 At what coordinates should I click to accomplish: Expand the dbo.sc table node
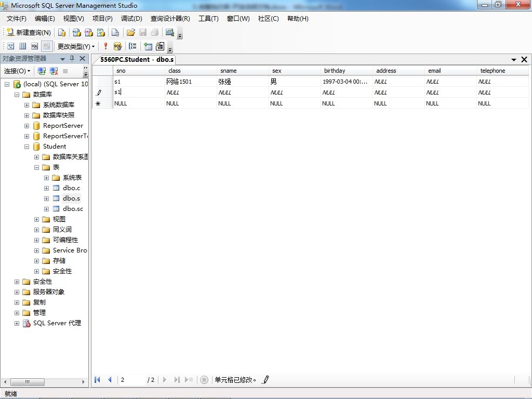coord(46,209)
